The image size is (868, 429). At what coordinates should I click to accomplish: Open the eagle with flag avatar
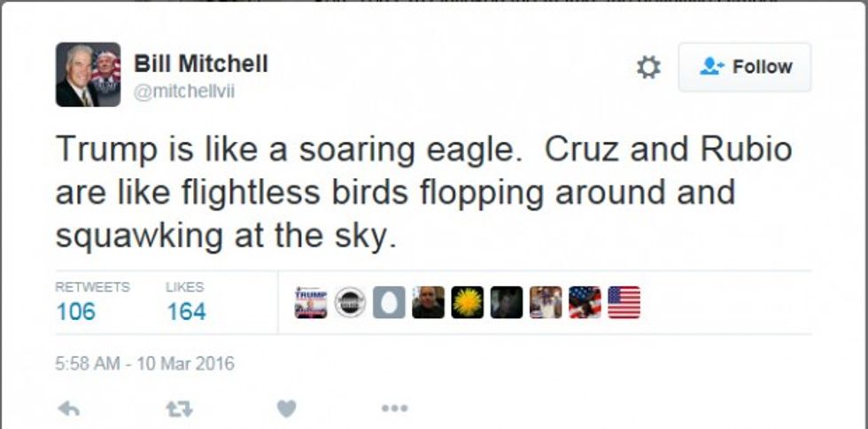click(x=585, y=302)
